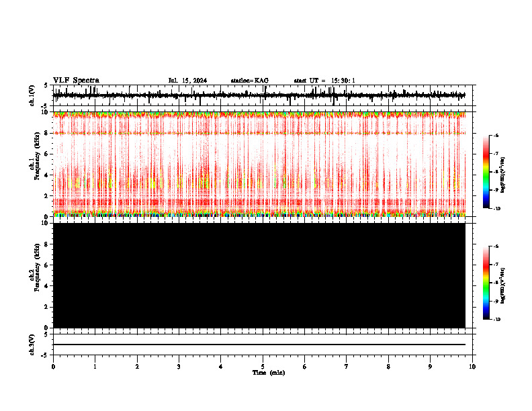The image size is (532, 411).
Task: Click inside the ch.1 colored spectrogram panel
Action: [x=259, y=164]
